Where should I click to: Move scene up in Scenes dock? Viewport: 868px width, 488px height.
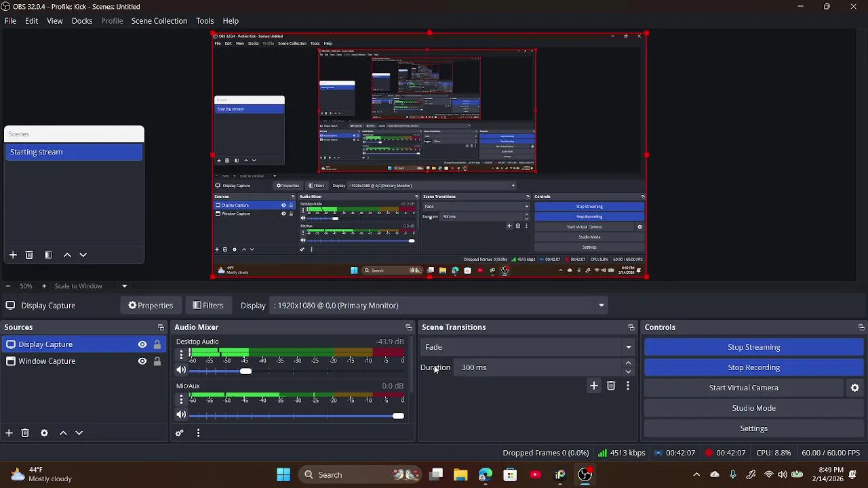click(67, 255)
